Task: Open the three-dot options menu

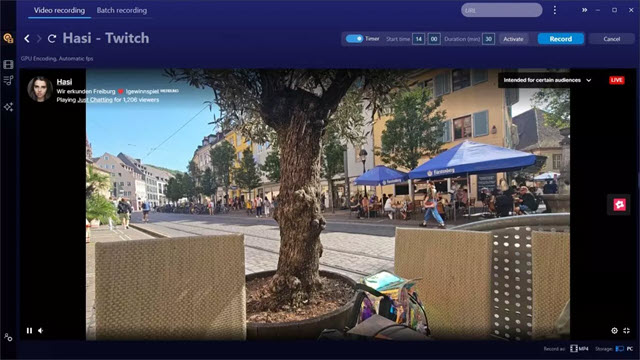Action: [555, 10]
